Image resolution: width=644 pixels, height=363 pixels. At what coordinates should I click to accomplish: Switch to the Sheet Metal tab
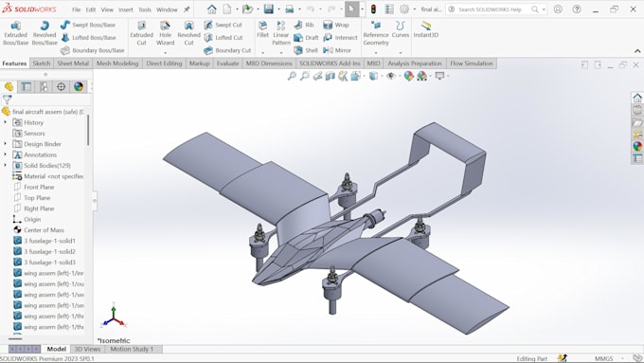(x=73, y=64)
